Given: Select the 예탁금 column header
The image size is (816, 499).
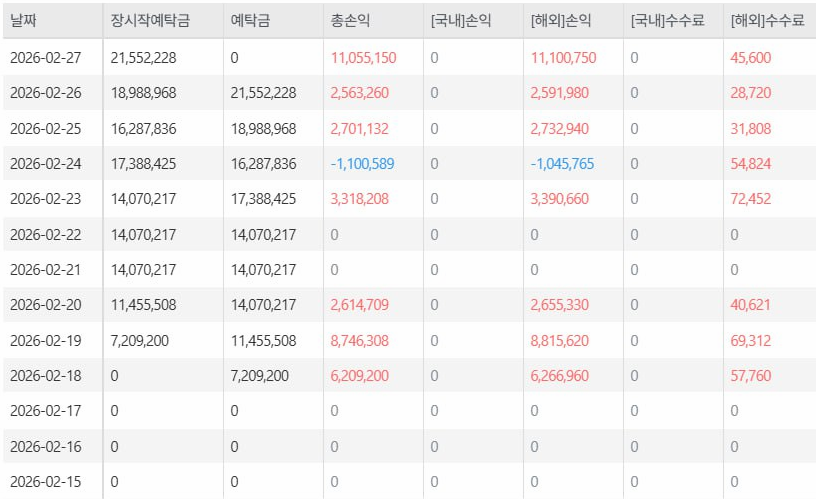Looking at the screenshot, I should pos(249,20).
